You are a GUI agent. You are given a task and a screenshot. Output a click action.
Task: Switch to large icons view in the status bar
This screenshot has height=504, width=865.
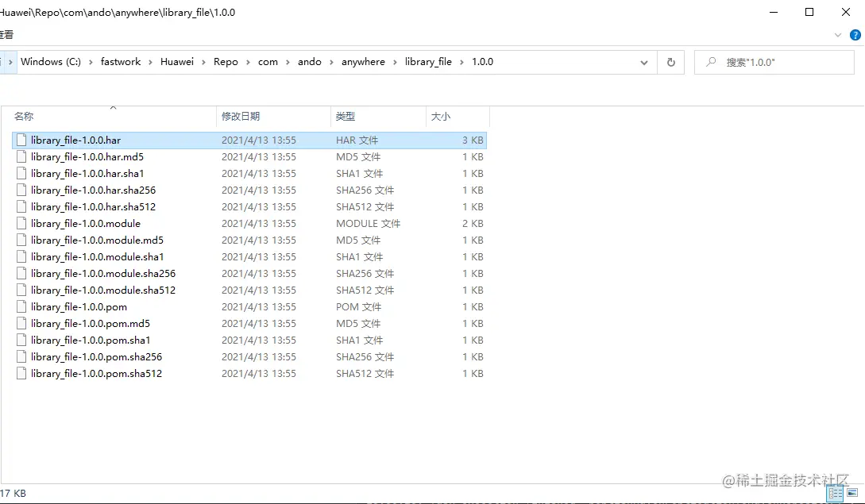tap(852, 493)
